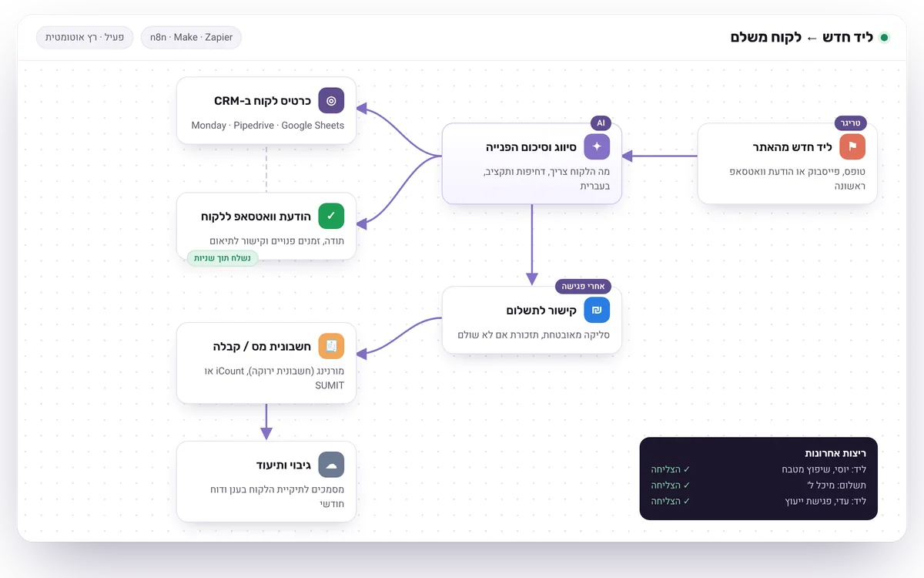Screen dimensions: 924x578
Task: Select the 'חשבונית מס / קבלה' node title
Action: click(x=262, y=346)
